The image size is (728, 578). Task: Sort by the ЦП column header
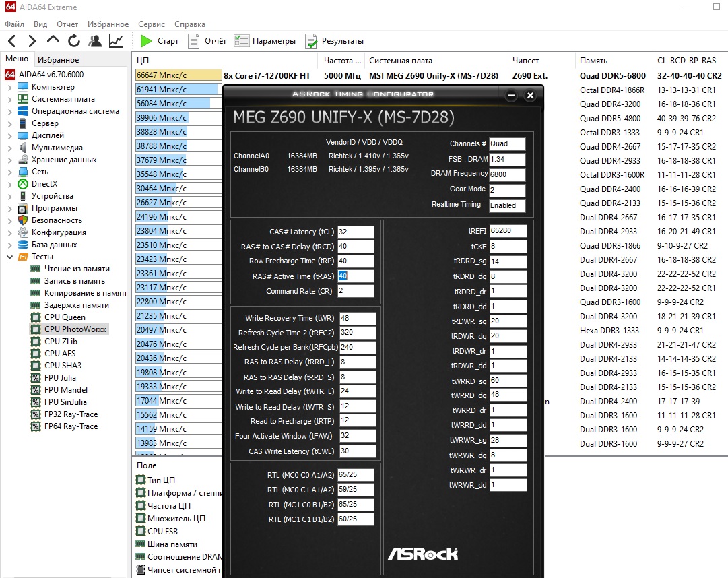coord(225,61)
